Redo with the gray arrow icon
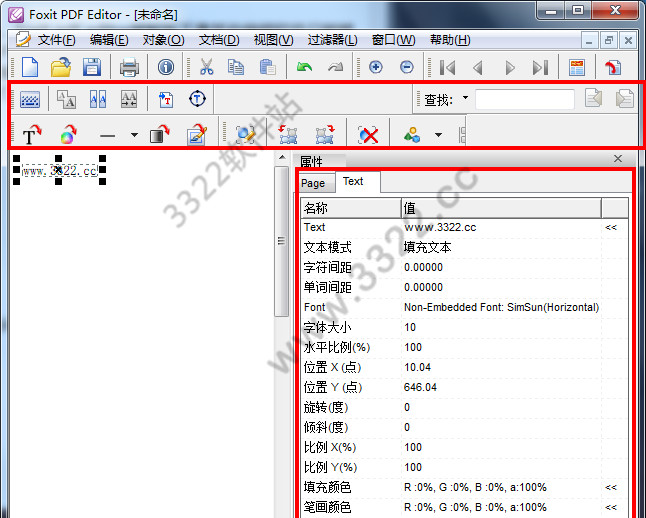This screenshot has height=518, width=646. pyautogui.click(x=335, y=66)
